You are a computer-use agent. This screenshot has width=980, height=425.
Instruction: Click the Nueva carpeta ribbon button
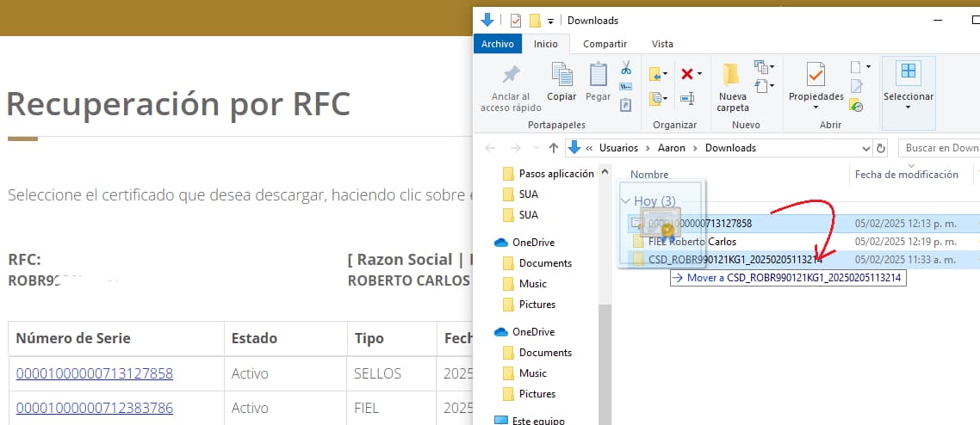pyautogui.click(x=732, y=88)
